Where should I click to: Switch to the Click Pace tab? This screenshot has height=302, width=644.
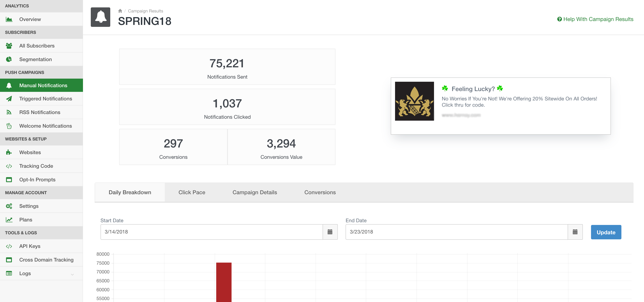click(192, 192)
